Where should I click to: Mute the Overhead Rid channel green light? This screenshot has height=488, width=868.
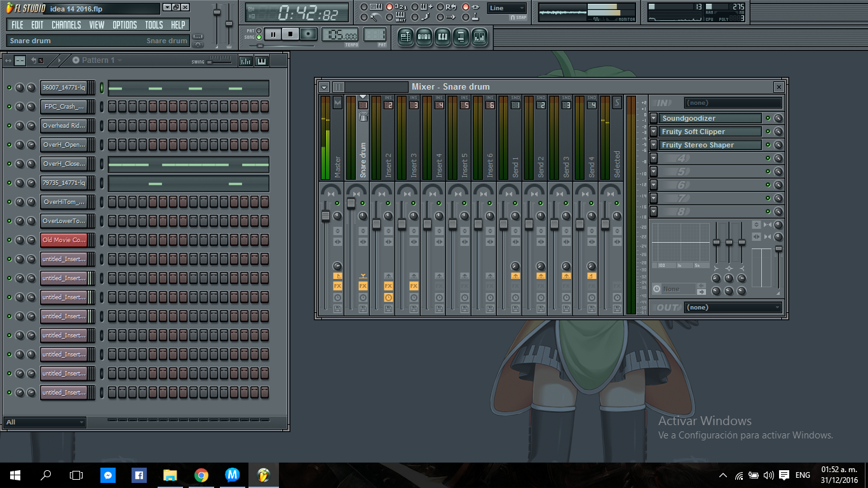pyautogui.click(x=9, y=126)
